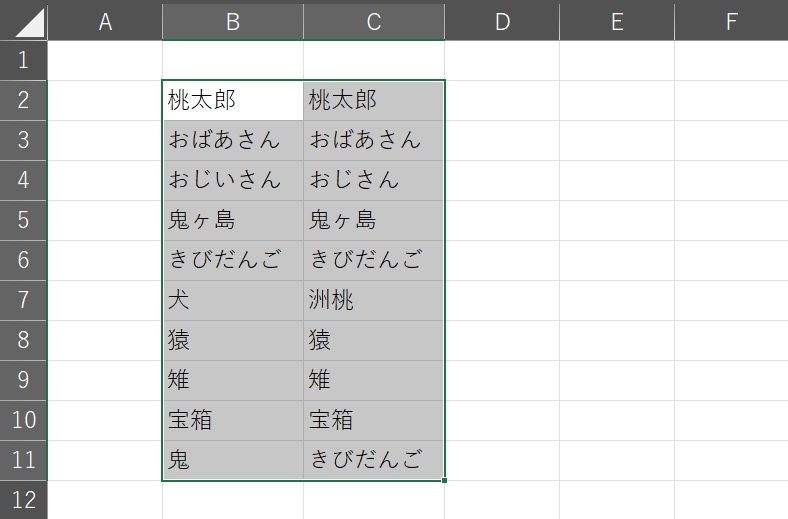788x519 pixels.
Task: Select row 12 header
Action: tap(23, 499)
